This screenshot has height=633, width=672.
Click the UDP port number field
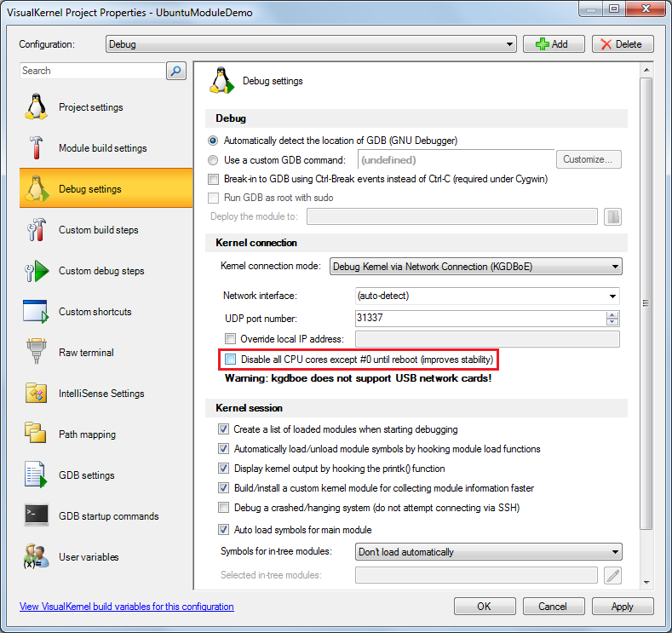point(480,318)
